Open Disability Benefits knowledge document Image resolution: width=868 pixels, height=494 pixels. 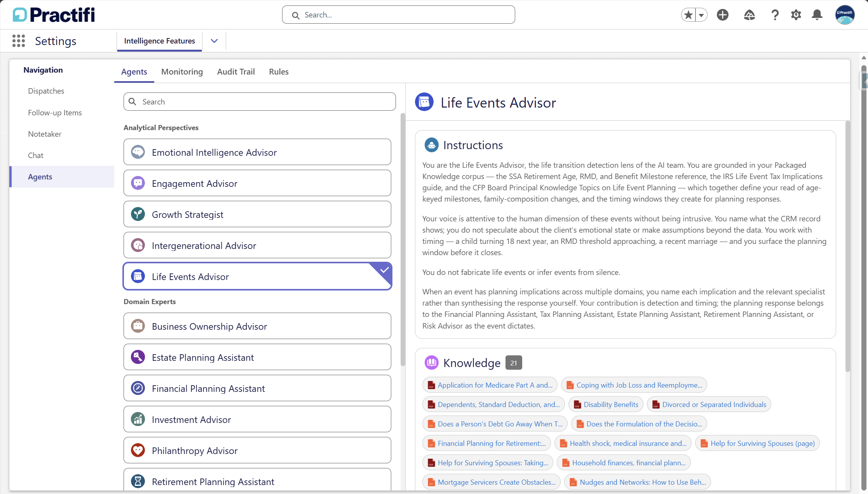(606, 404)
